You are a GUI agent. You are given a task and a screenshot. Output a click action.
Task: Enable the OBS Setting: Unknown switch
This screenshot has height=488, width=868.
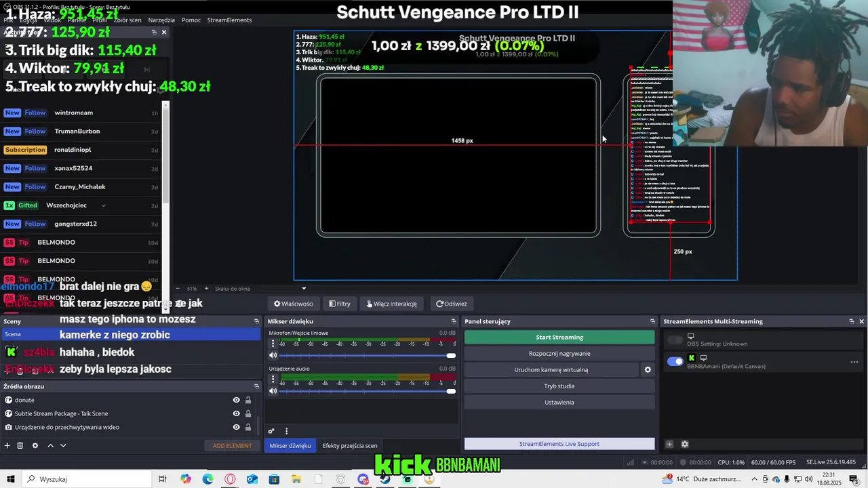675,340
